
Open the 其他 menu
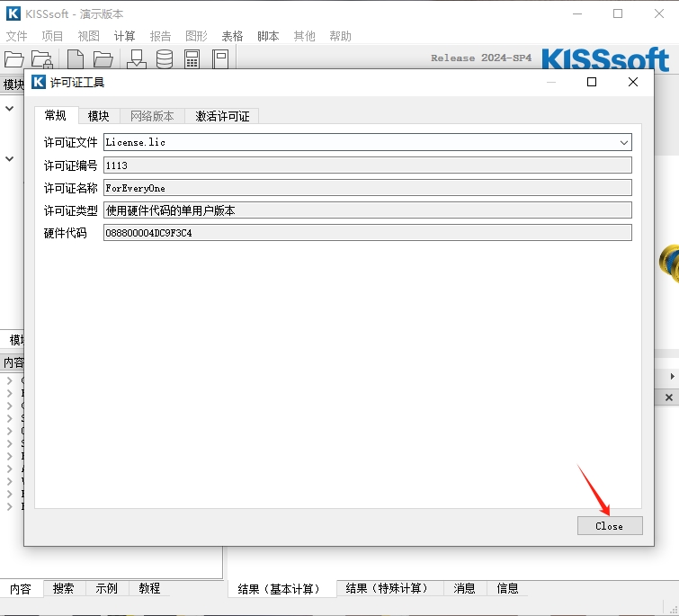[304, 36]
